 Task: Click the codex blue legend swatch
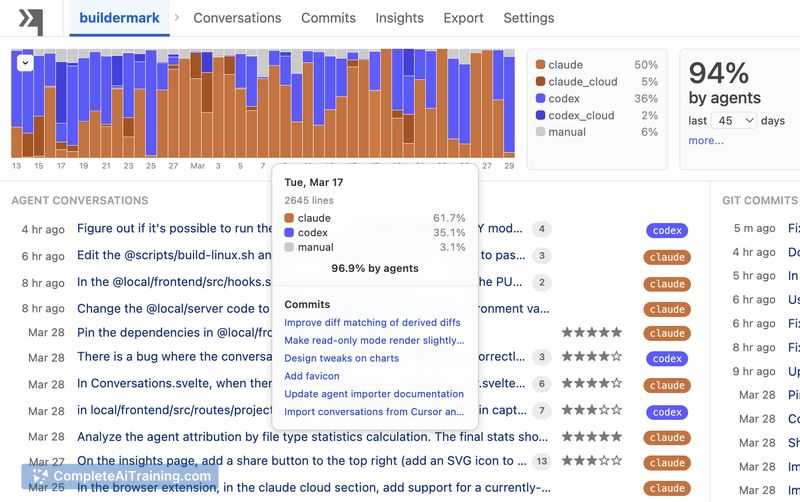tap(541, 99)
